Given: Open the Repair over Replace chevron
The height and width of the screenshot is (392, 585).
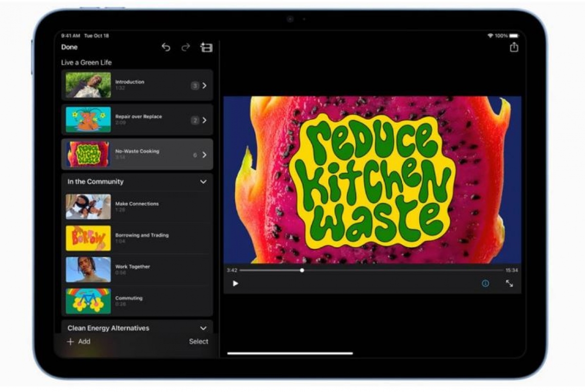Looking at the screenshot, I should [204, 120].
